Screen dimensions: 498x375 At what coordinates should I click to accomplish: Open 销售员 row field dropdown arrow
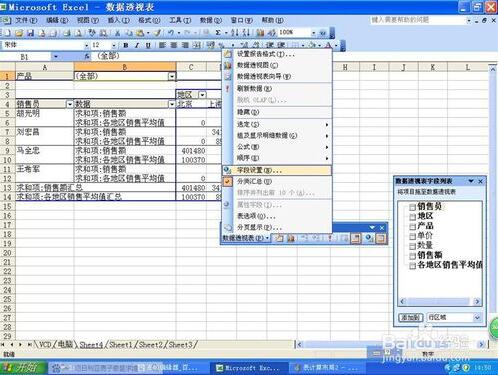point(69,104)
